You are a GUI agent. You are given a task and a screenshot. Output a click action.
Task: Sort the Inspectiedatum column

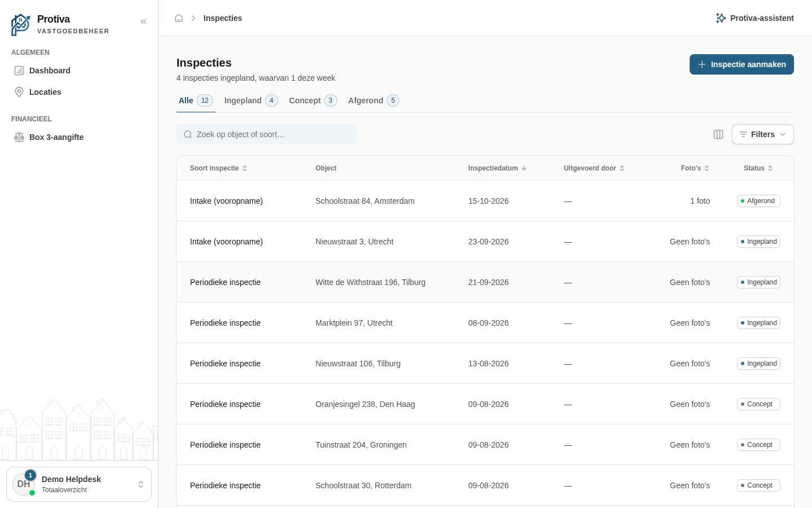497,168
